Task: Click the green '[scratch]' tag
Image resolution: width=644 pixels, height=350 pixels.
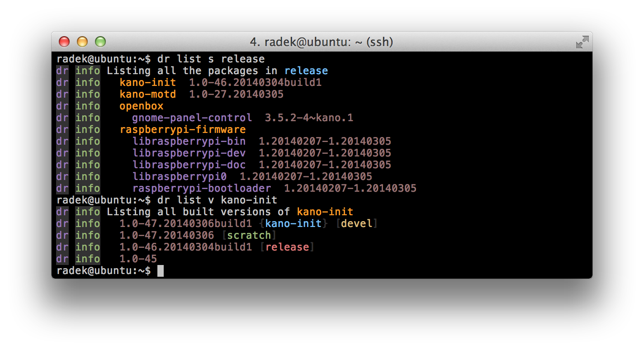Action: 249,235
